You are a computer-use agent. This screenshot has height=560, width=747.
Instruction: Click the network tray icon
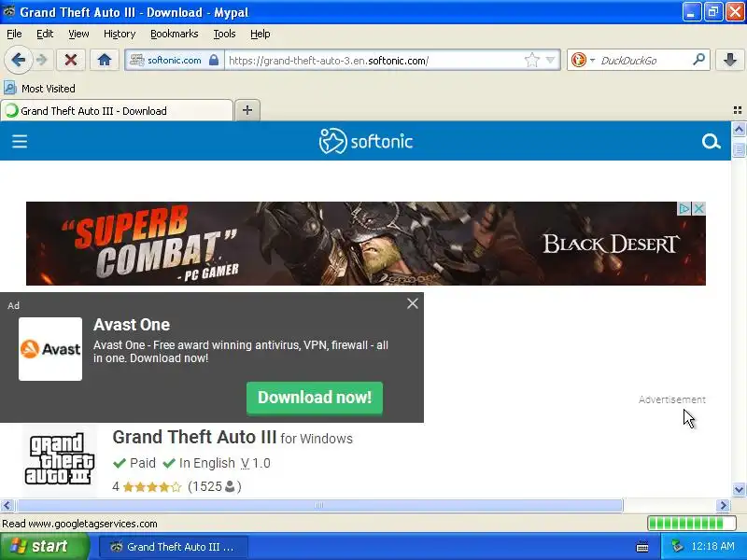pyautogui.click(x=677, y=546)
